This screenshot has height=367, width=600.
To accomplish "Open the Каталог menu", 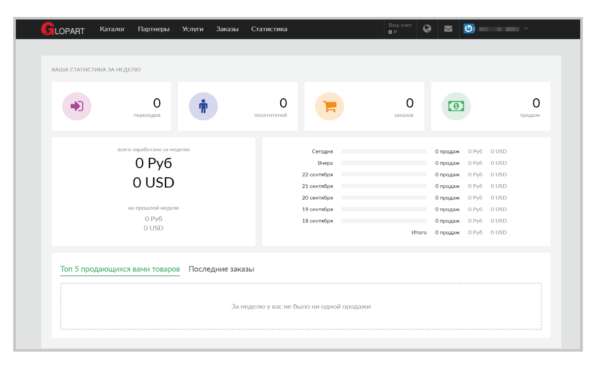I will click(112, 29).
